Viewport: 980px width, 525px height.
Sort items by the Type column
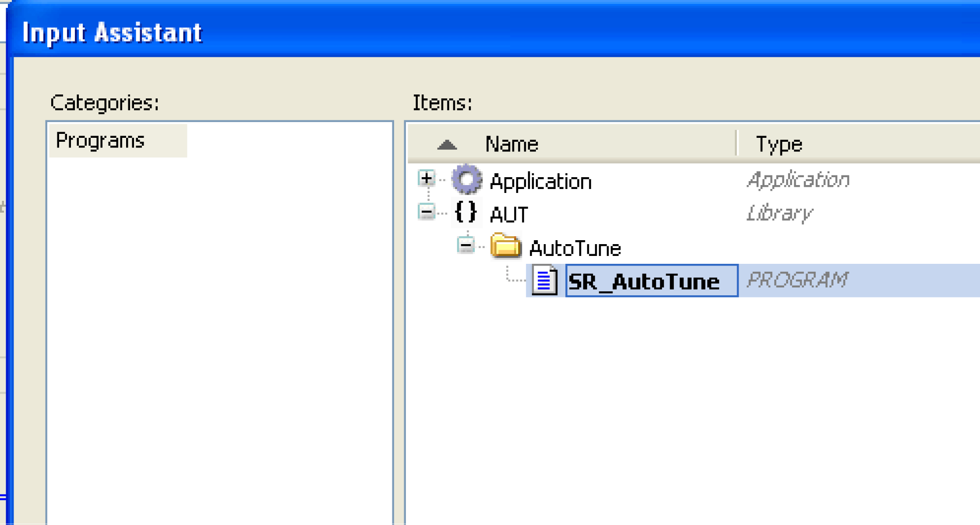tap(779, 144)
